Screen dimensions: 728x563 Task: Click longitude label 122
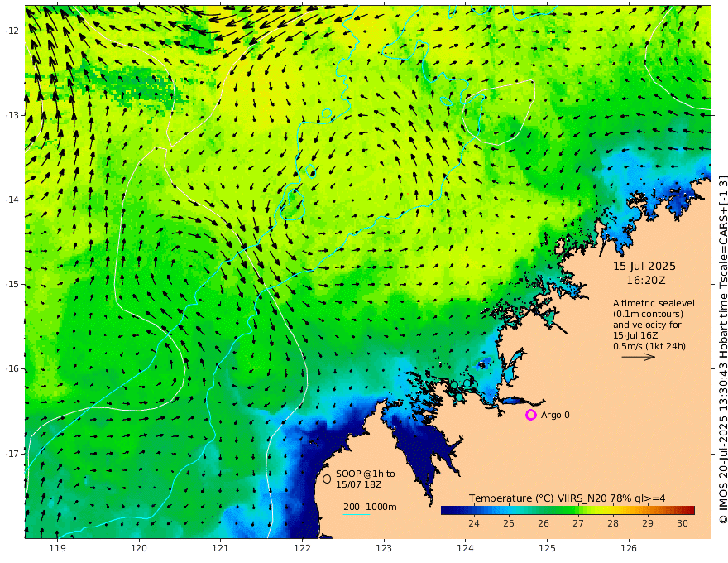click(302, 548)
